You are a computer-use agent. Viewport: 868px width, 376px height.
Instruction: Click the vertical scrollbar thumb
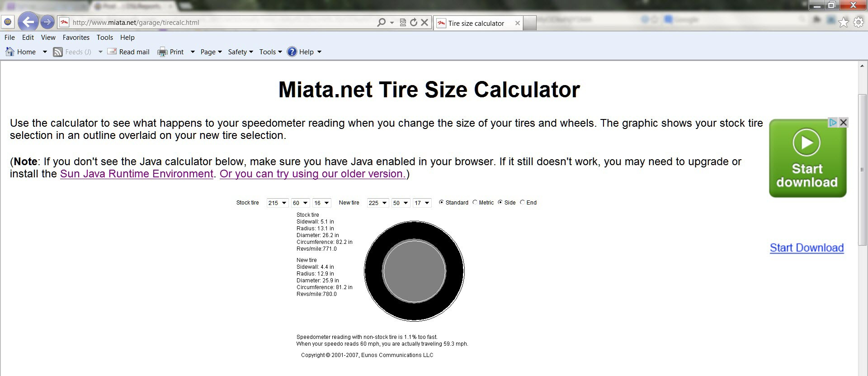click(863, 170)
